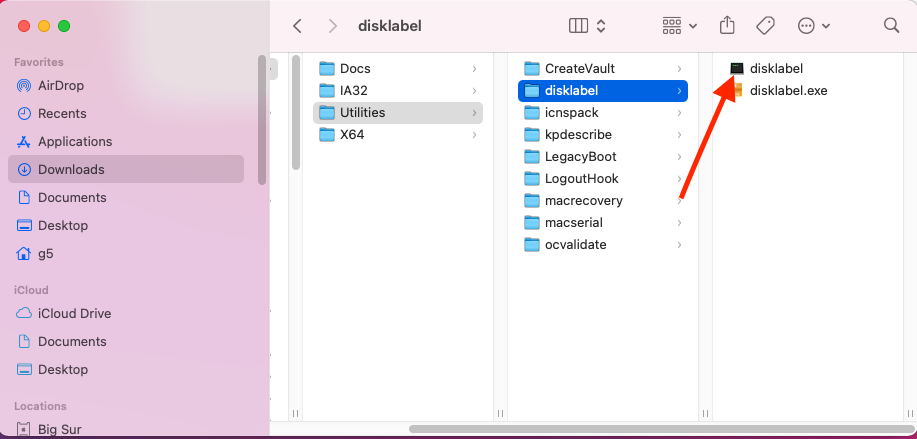Select the Utilities folder
Viewport: 917px width, 439px height.
pos(398,112)
